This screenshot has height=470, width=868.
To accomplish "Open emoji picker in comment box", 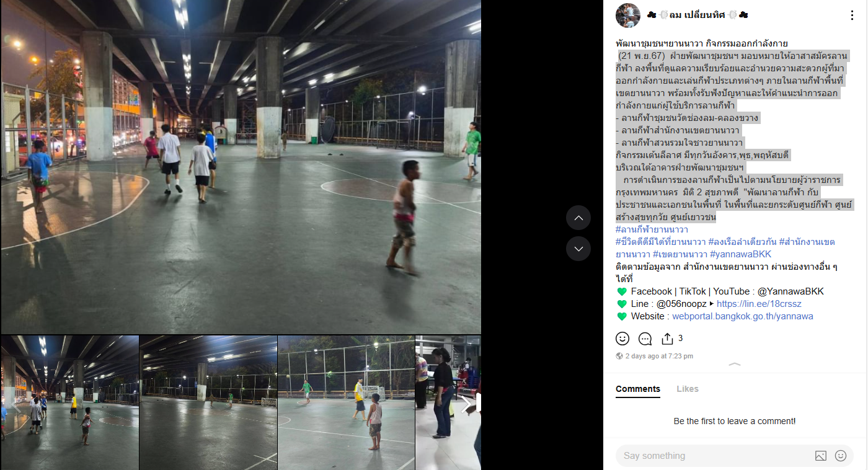I will coord(841,456).
